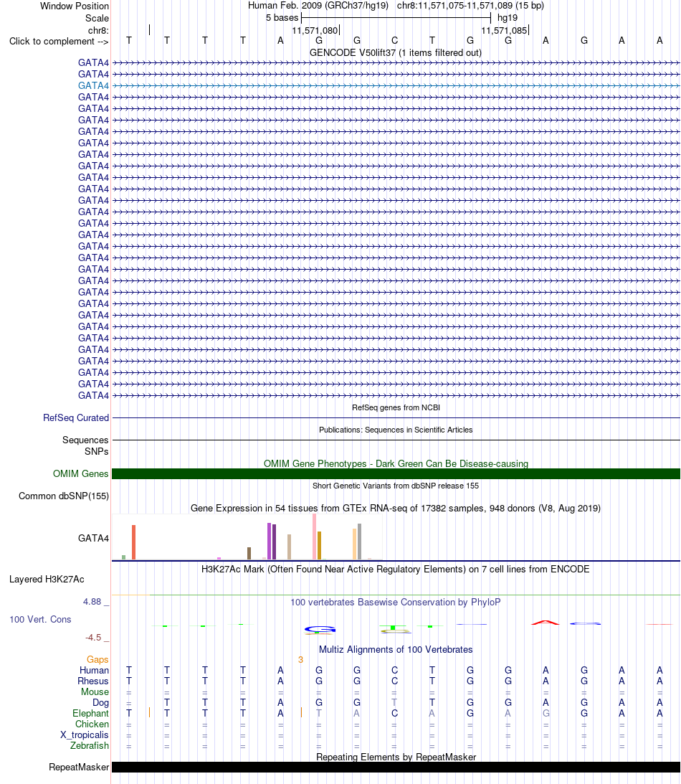Click the dark green OMIM gene bar
The height and width of the screenshot is (784, 681).
(x=396, y=474)
